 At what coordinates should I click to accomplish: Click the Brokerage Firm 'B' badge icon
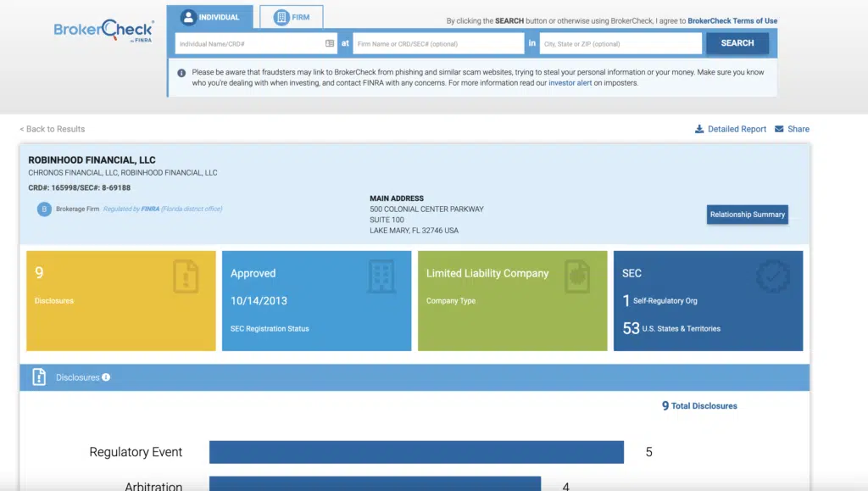point(44,209)
